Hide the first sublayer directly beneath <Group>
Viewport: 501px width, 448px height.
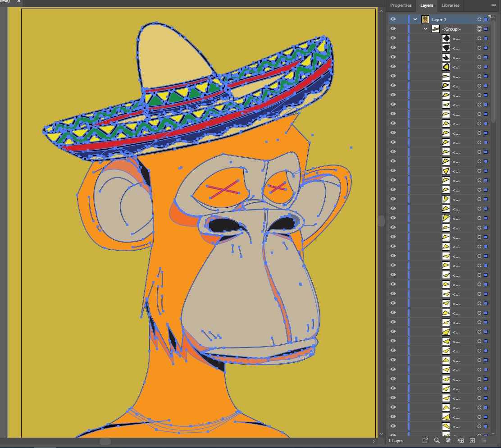393,38
